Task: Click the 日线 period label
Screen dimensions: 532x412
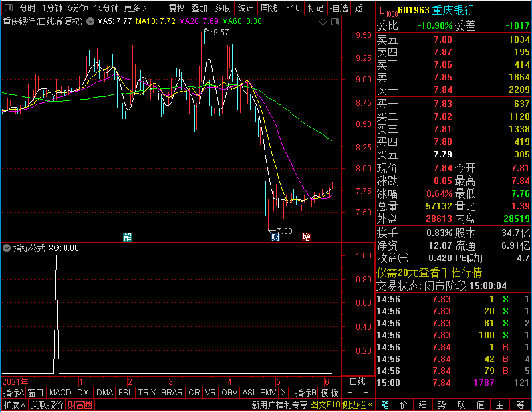Action: click(x=358, y=382)
